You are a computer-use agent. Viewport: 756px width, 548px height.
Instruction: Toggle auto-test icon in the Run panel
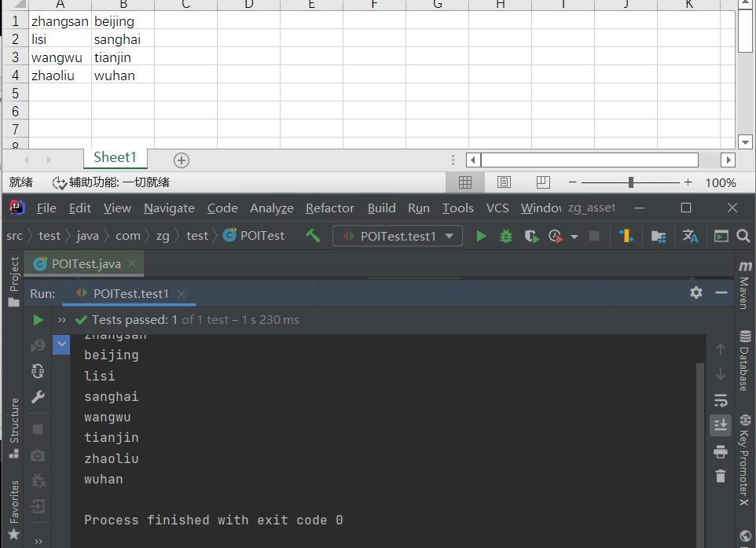click(38, 371)
